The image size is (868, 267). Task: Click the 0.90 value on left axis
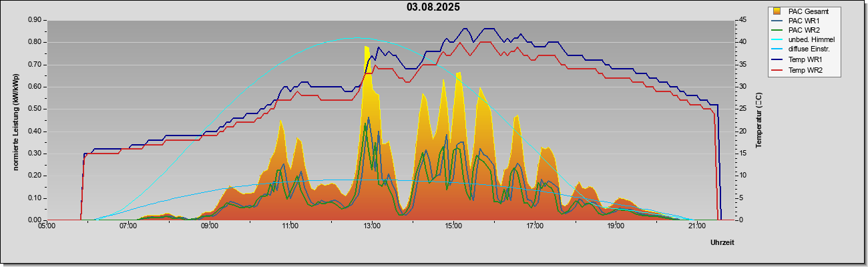[33, 20]
